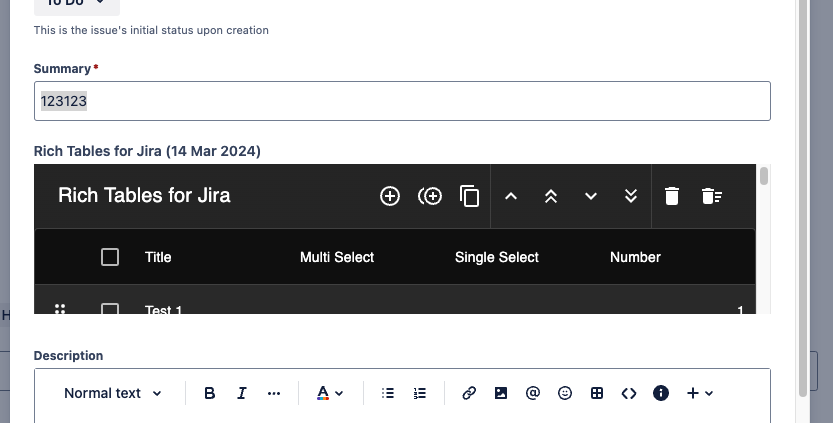Move row to bottom with double chevron down

(631, 196)
